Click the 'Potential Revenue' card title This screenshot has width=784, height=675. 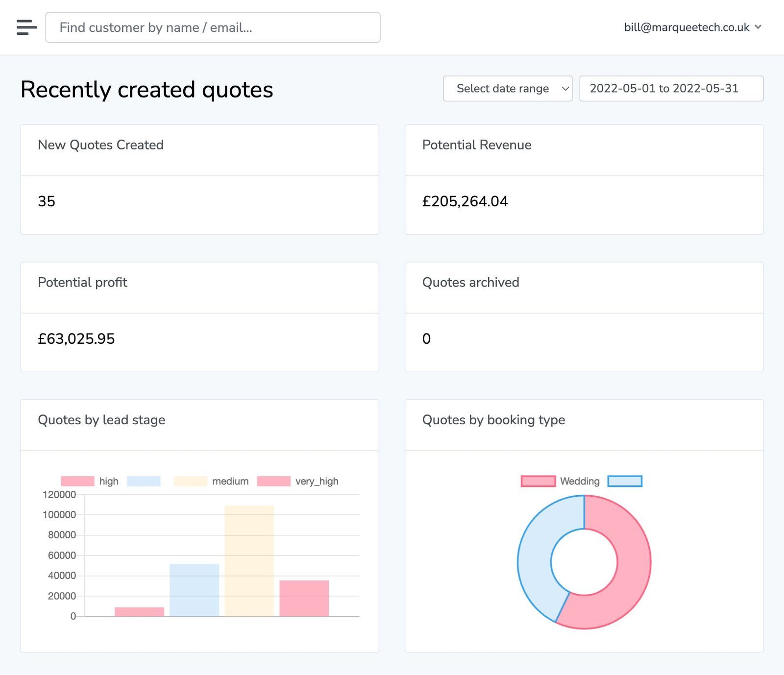477,145
